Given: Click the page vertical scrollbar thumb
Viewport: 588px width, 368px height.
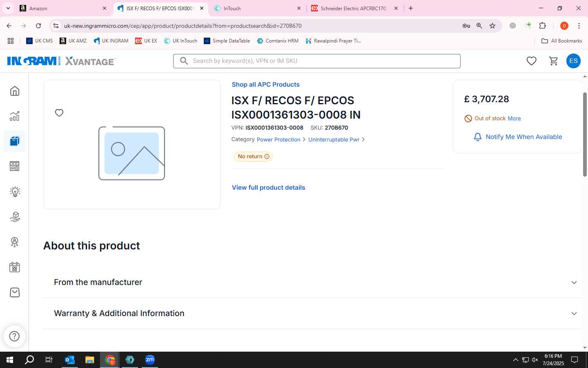Looking at the screenshot, I should 585,135.
